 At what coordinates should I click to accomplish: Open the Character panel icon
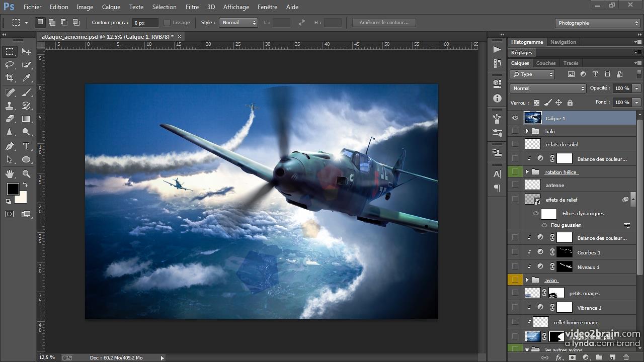(497, 174)
